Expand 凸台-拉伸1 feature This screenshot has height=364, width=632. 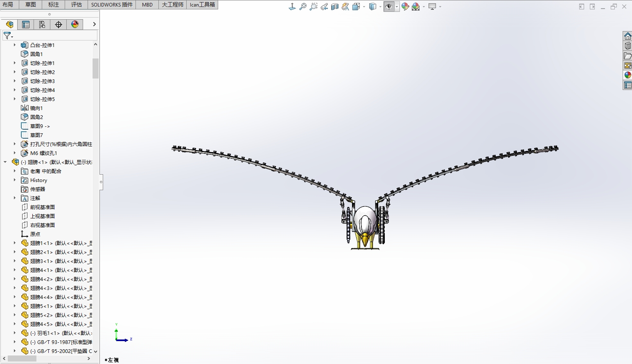pyautogui.click(x=15, y=45)
